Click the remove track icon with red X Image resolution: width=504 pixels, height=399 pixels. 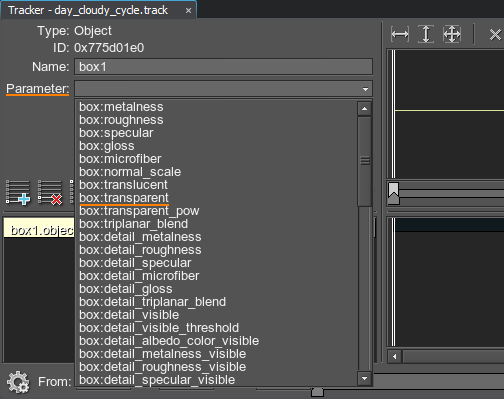(x=50, y=192)
